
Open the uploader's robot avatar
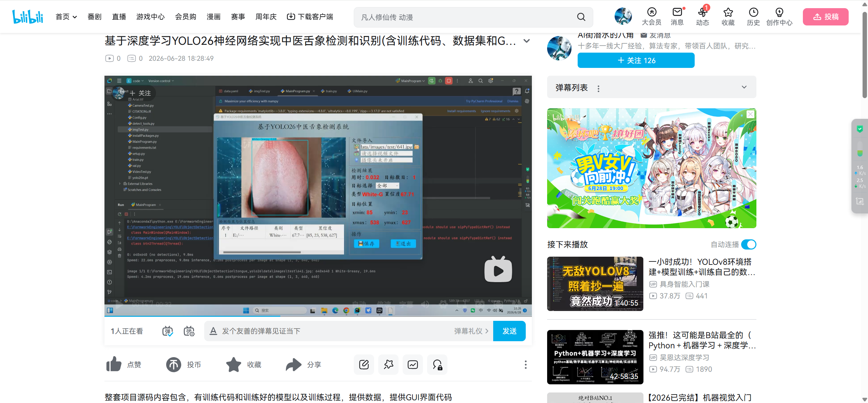pyautogui.click(x=559, y=48)
